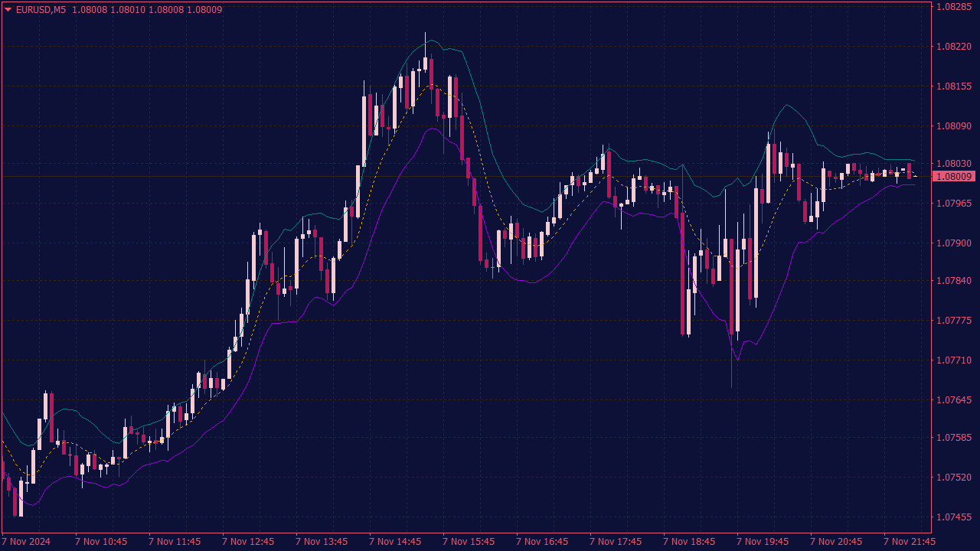Click time axis label 7 Nov 19:45
The image size is (980, 551).
[x=763, y=542]
